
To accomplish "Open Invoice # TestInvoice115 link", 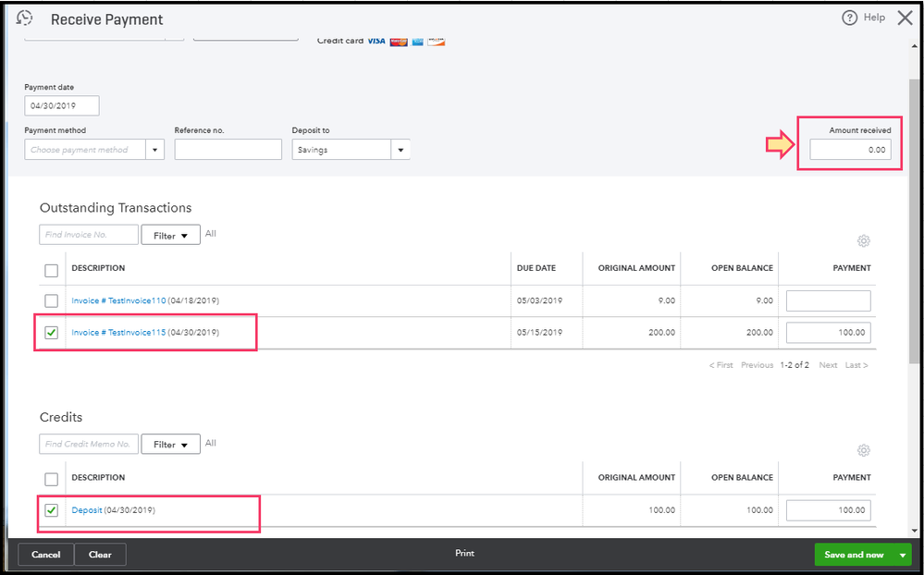I will tap(118, 333).
